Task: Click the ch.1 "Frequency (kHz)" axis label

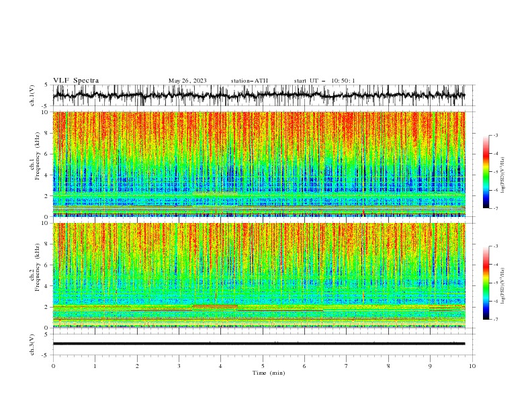Action: click(x=38, y=156)
